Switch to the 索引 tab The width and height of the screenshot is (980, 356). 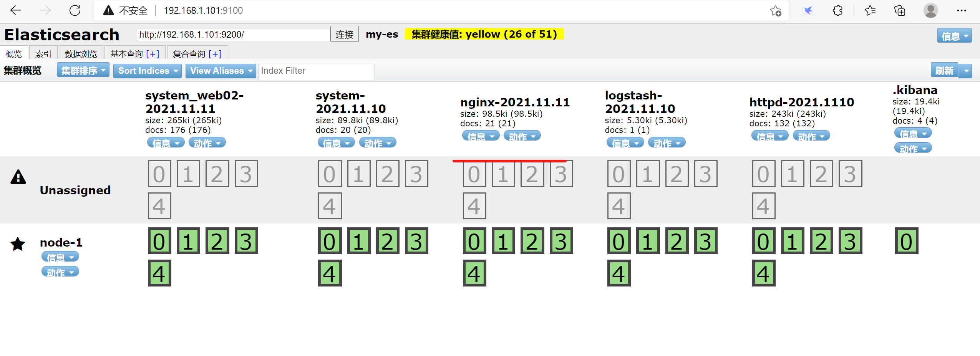[x=43, y=53]
